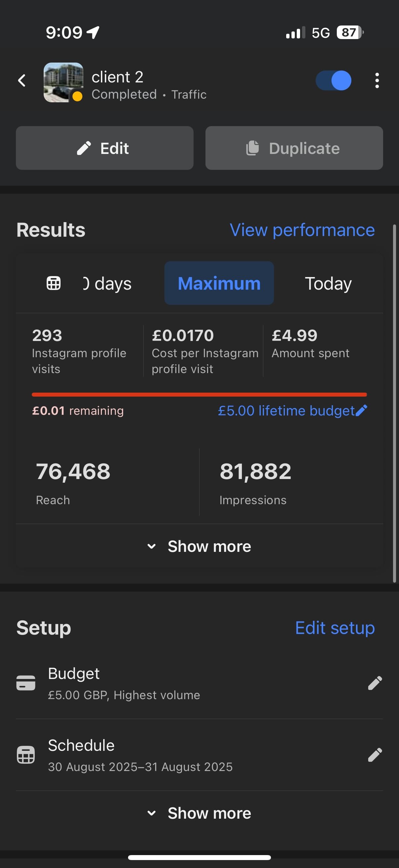
Task: Expand Show more under Setup
Action: 199,813
